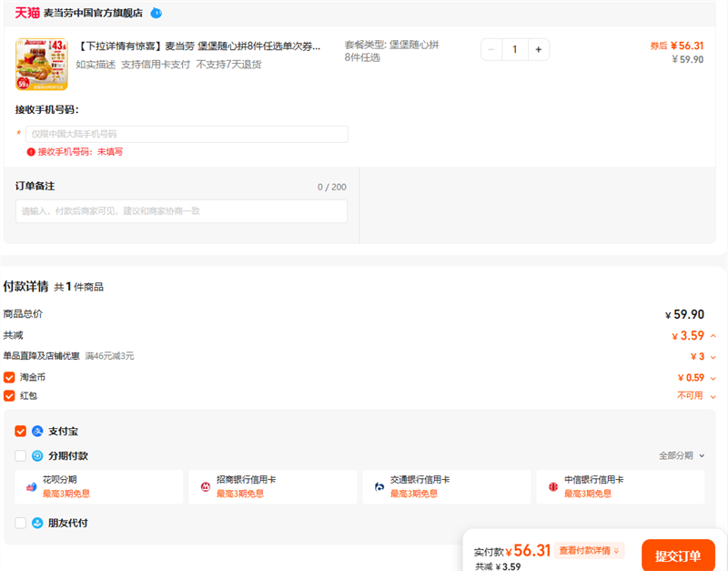The image size is (728, 571).
Task: Enable the 分期付款 installment checkbox
Action: [20, 455]
